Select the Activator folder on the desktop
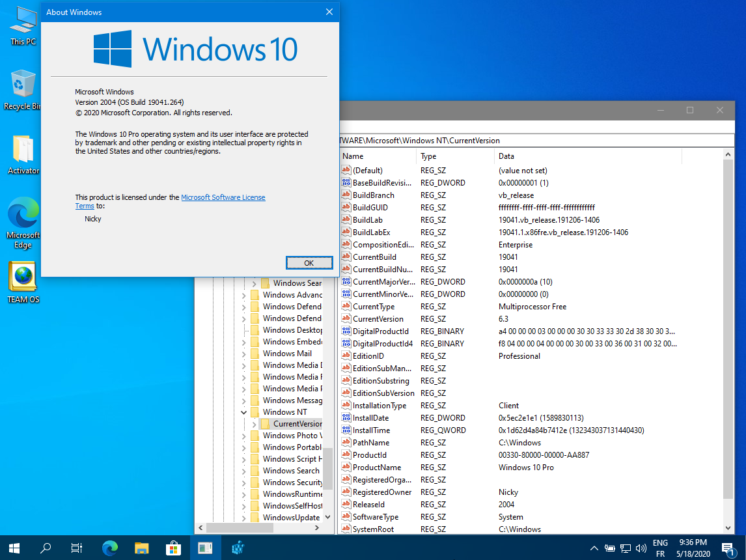Viewport: 746px width, 560px height. [x=23, y=154]
